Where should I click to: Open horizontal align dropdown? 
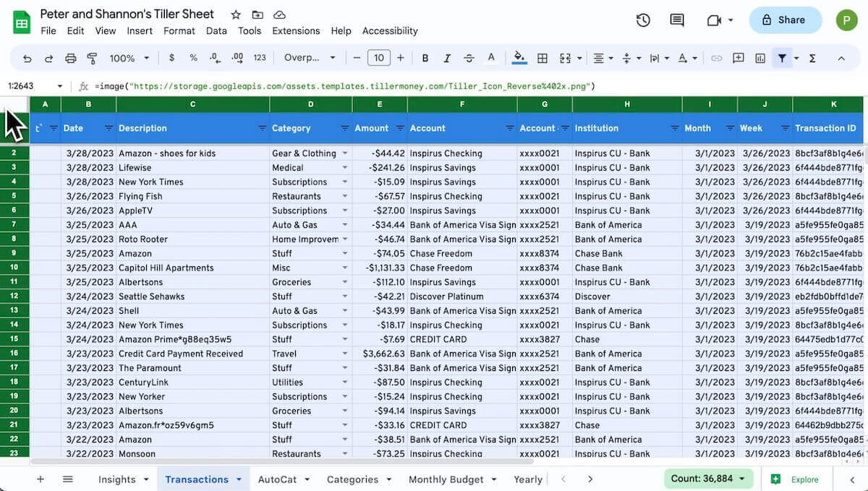[603, 58]
